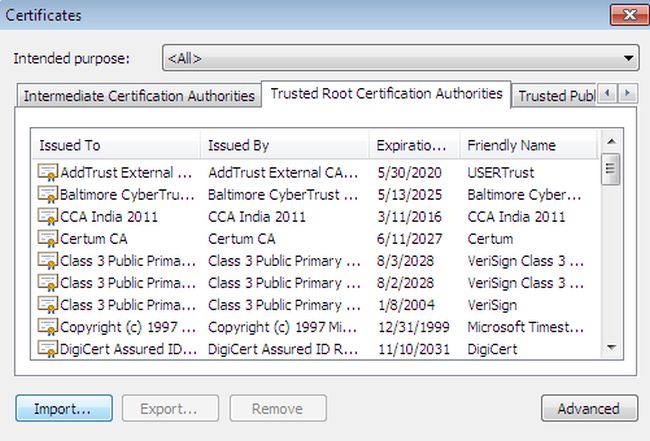Viewport: 650px width, 441px height.
Task: Click the list scrollbar up arrow
Action: coord(611,141)
